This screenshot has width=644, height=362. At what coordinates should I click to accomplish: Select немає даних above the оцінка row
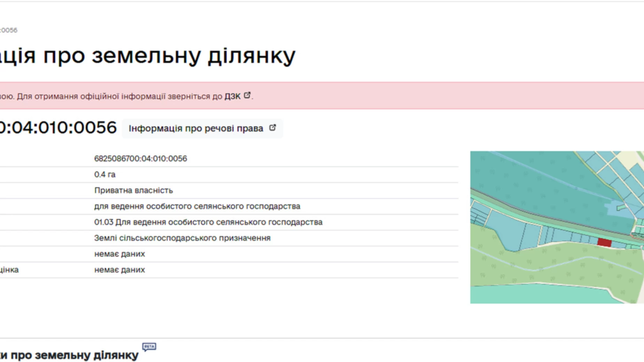click(x=120, y=254)
